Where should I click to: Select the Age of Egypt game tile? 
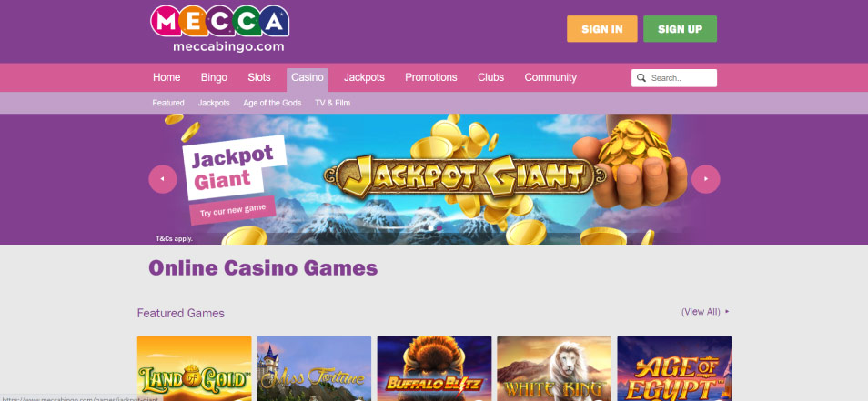(674, 368)
